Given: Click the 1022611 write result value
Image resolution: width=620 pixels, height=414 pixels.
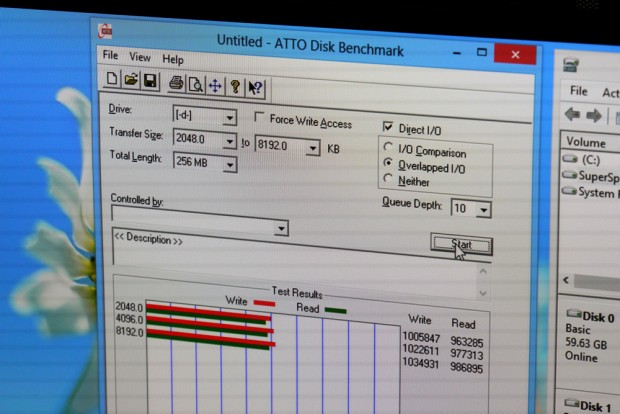Looking at the screenshot, I should pos(421,350).
